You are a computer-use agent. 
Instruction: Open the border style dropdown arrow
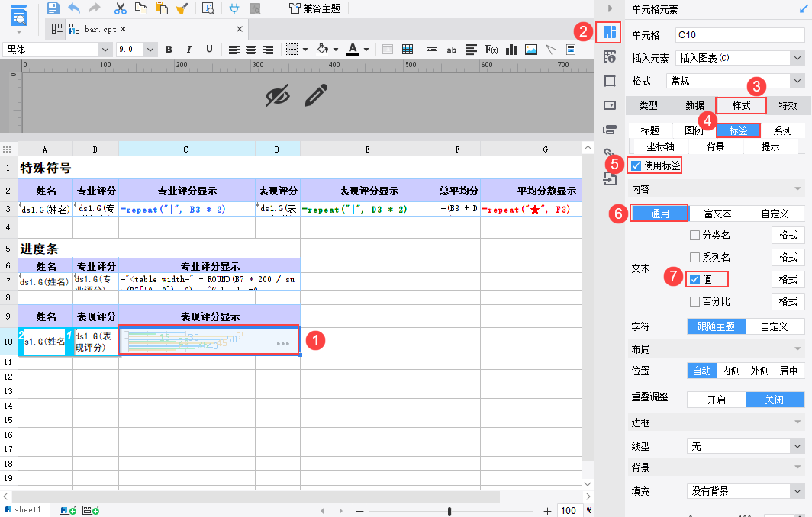(x=305, y=50)
